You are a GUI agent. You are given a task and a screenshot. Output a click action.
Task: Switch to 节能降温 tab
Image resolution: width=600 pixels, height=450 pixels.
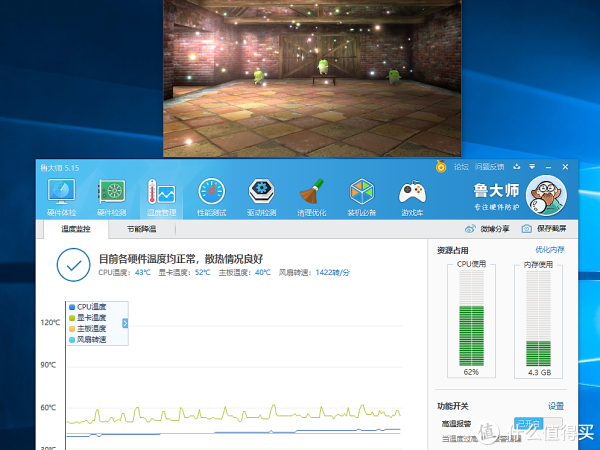(x=142, y=229)
